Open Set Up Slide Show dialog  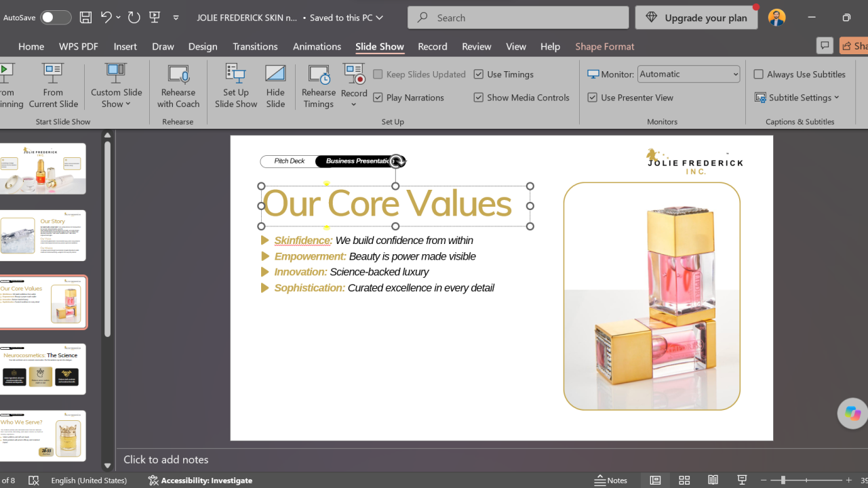(x=236, y=85)
